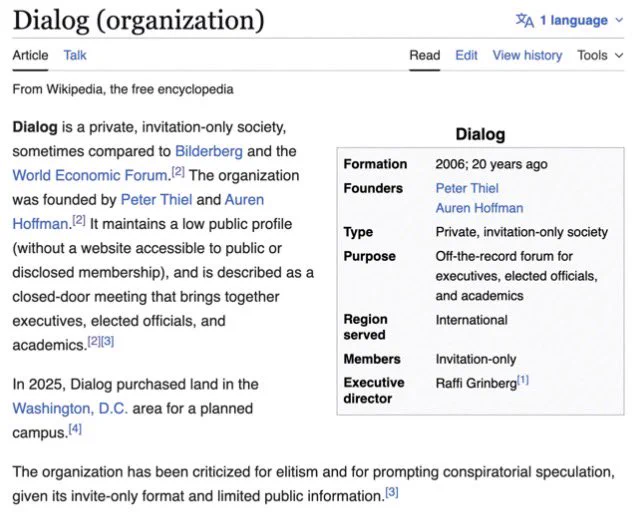Click the 'International' region value
This screenshot has width=642, height=527.
coord(472,320)
